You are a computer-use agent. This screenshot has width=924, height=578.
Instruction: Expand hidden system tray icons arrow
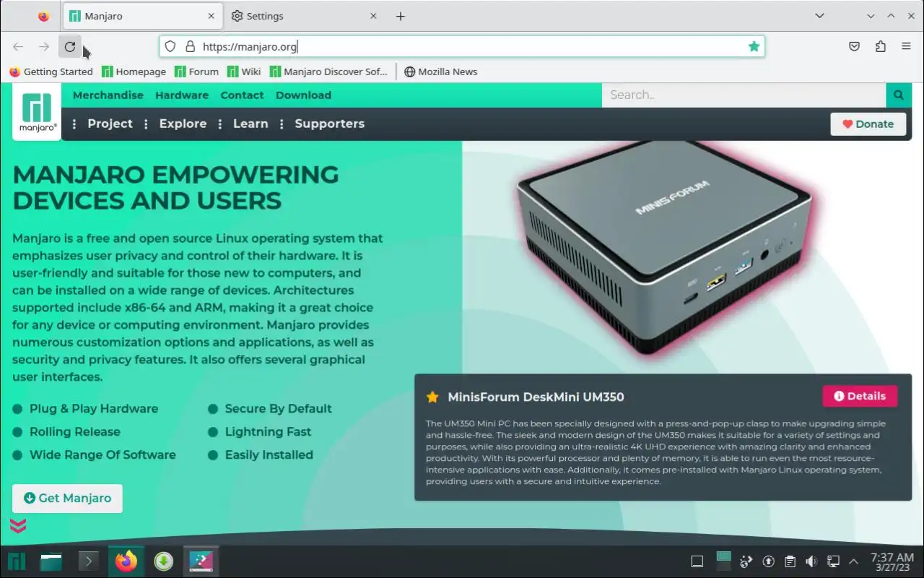(x=854, y=561)
